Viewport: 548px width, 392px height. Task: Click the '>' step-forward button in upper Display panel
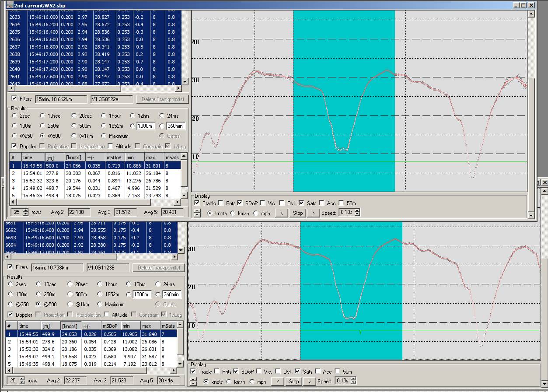[x=313, y=213]
